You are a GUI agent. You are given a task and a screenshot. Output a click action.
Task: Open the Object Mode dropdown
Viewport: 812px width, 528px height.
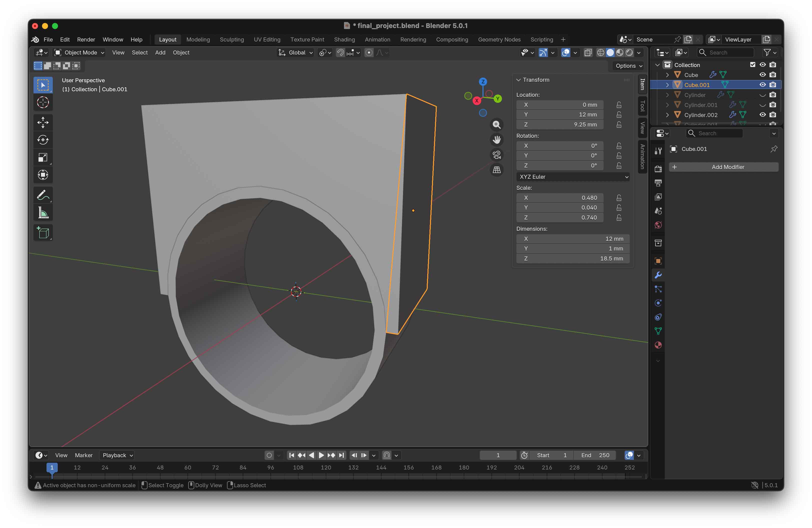pos(79,52)
